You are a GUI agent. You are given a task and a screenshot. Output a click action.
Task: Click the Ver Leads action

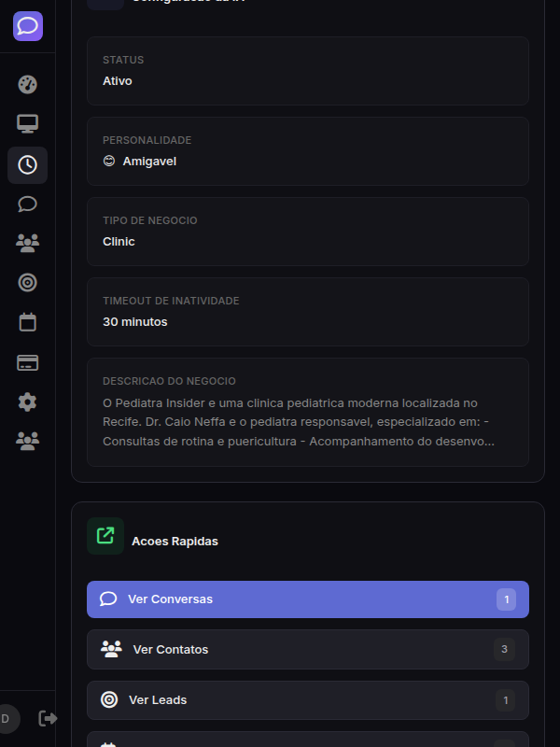click(x=308, y=700)
